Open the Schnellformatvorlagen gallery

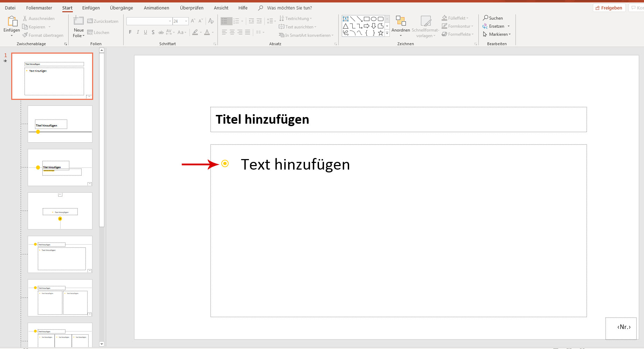click(x=425, y=26)
